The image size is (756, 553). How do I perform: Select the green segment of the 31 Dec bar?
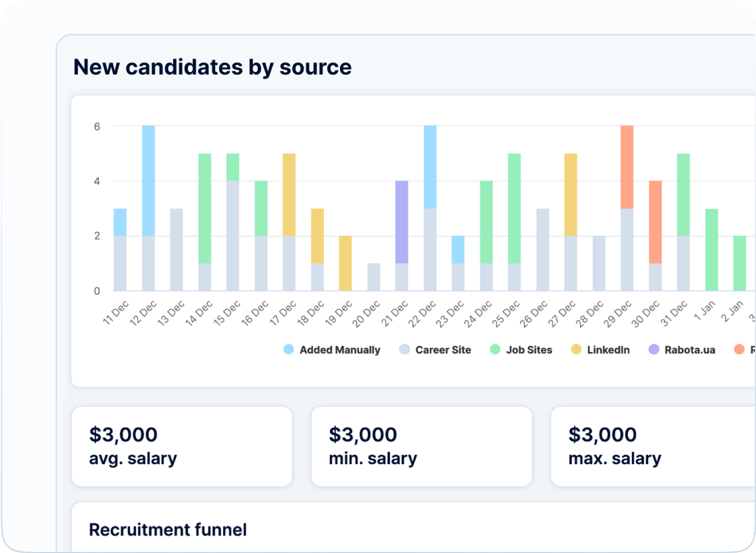pos(683,195)
